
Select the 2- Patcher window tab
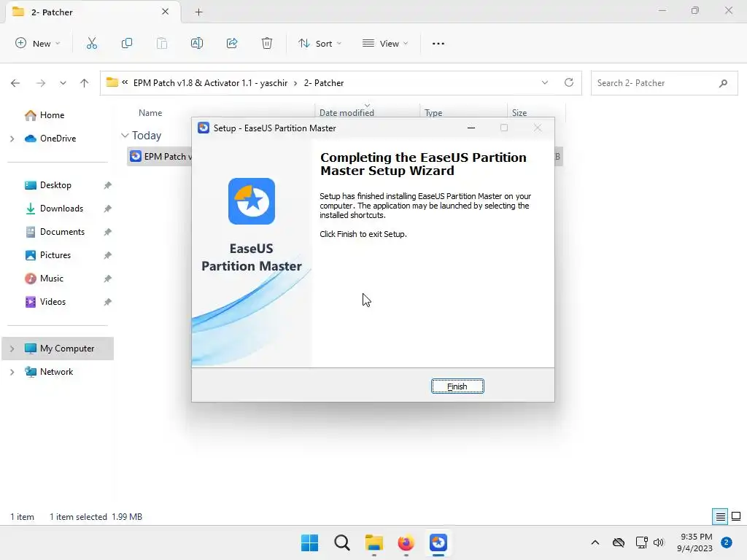pos(93,12)
